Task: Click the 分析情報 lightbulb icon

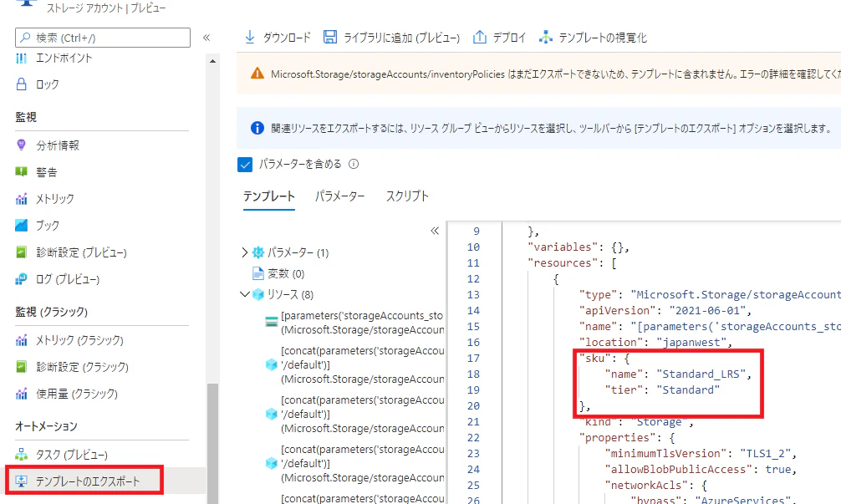Action: tap(21, 145)
